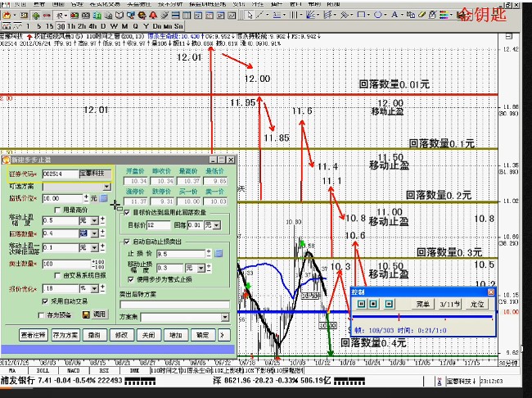532x398 pixels.
Task: Click the vertical split window layout icon
Action: (187, 16)
